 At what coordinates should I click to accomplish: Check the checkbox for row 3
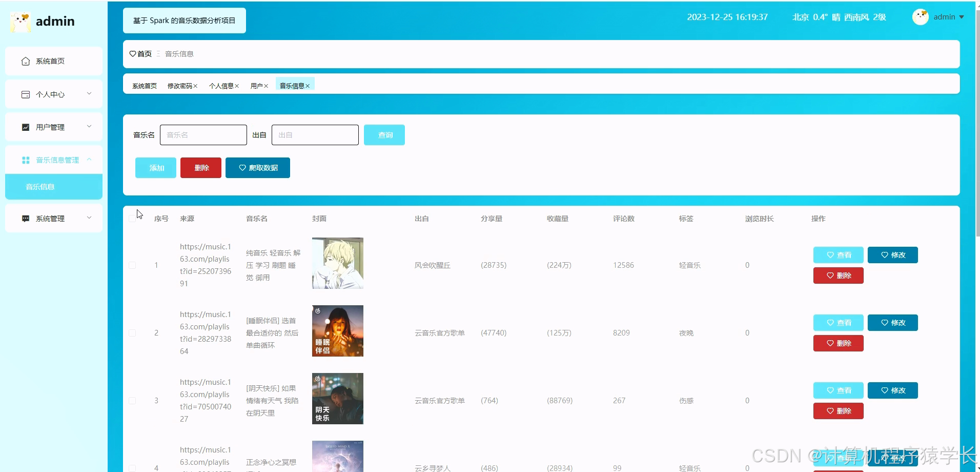point(132,401)
